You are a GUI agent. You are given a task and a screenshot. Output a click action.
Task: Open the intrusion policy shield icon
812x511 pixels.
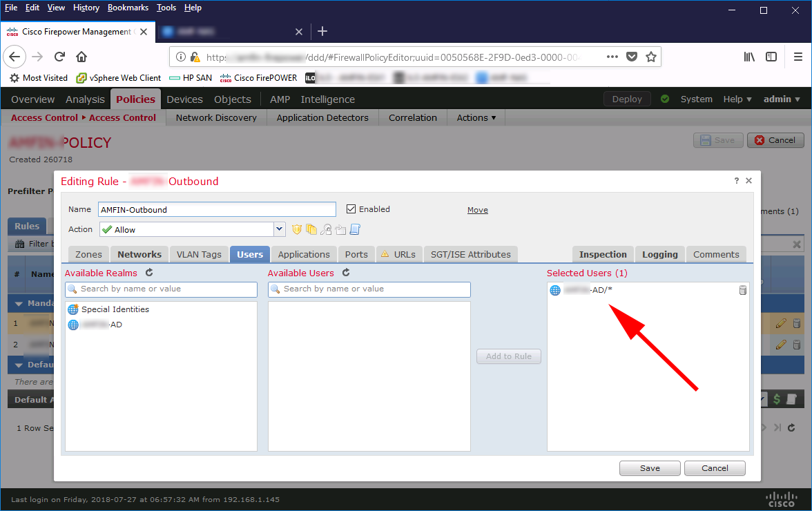click(x=297, y=229)
